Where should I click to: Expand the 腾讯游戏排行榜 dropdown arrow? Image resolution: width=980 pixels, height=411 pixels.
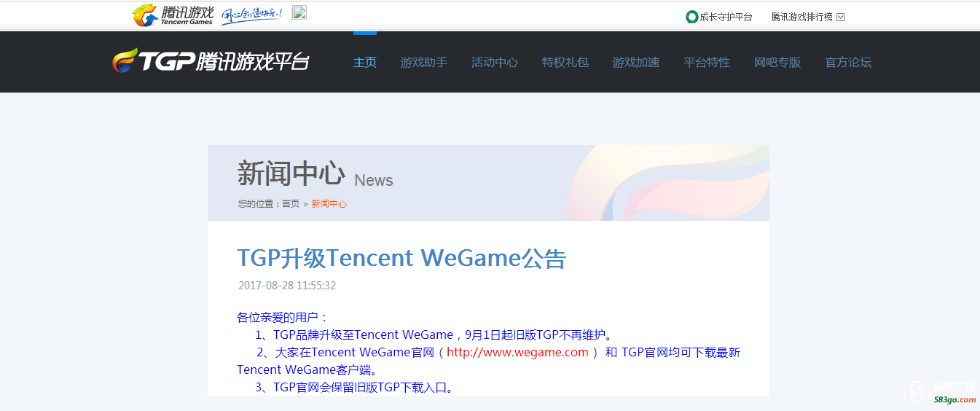[x=840, y=17]
